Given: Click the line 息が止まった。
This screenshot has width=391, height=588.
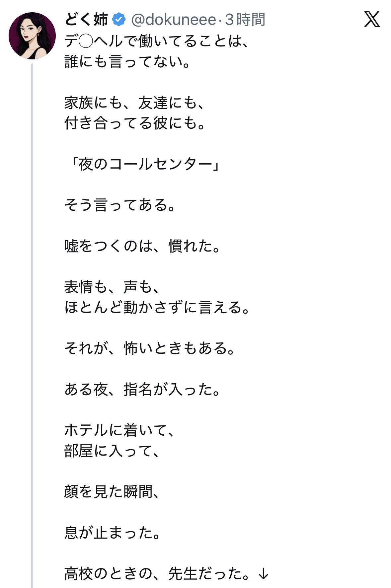Looking at the screenshot, I should [x=112, y=533].
